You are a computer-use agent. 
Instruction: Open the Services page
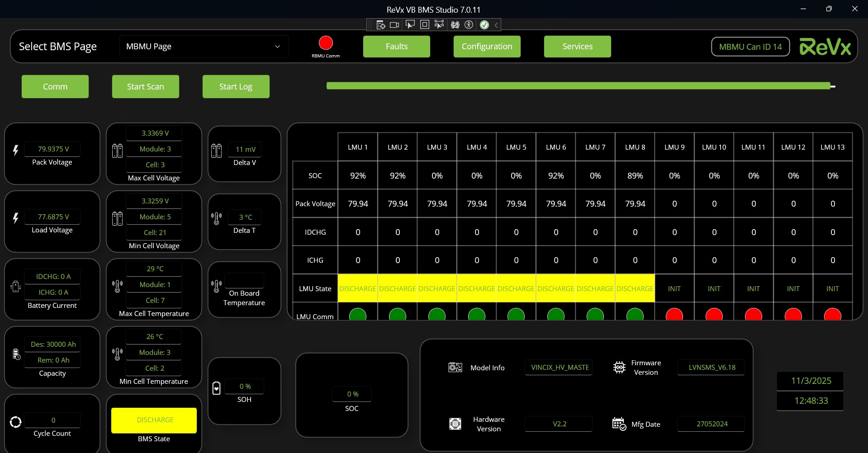click(x=578, y=47)
